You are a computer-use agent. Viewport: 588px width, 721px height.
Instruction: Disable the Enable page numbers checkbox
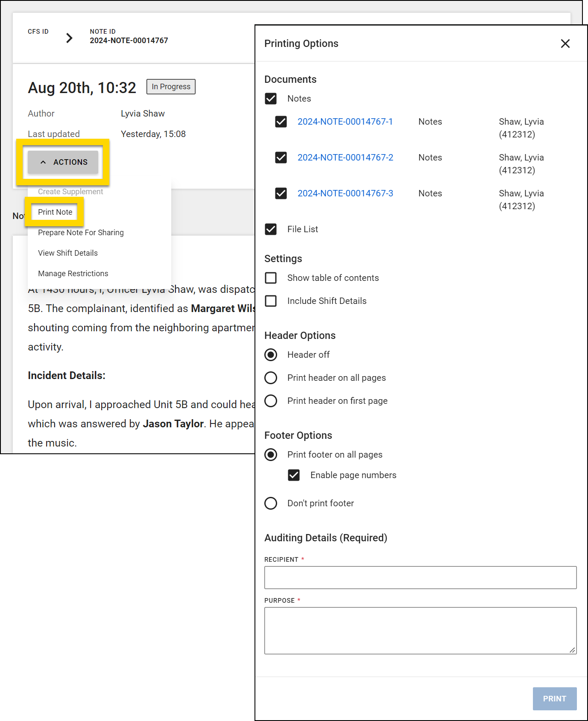click(x=294, y=475)
